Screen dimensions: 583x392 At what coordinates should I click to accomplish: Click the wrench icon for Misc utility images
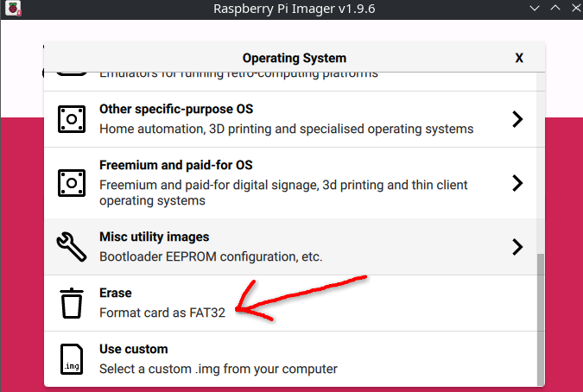pyautogui.click(x=72, y=247)
